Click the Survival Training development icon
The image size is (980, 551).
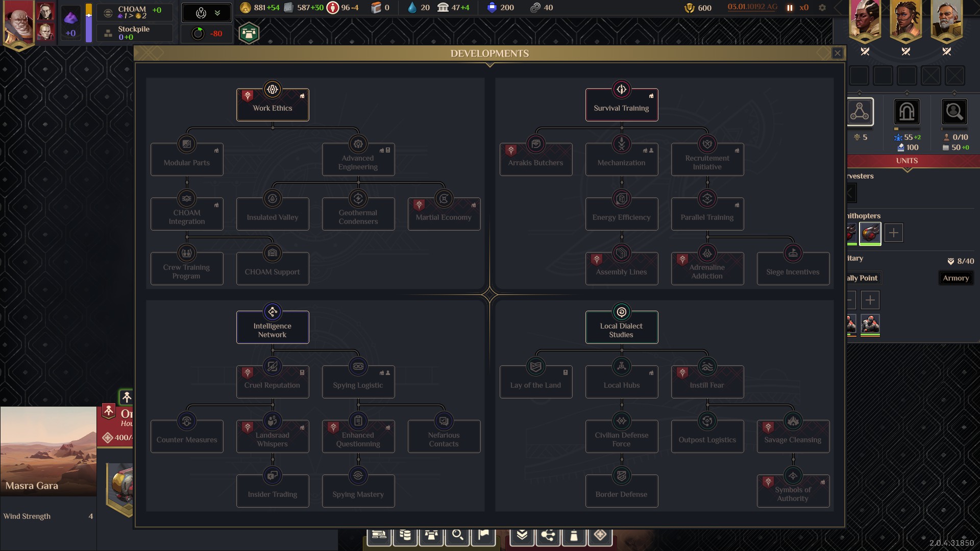(621, 90)
